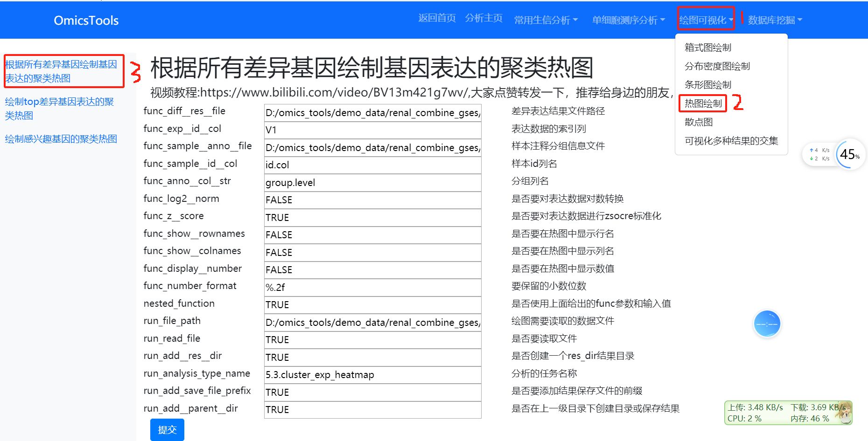
Task: Click 内存: 46 % status text
Action: 810,419
